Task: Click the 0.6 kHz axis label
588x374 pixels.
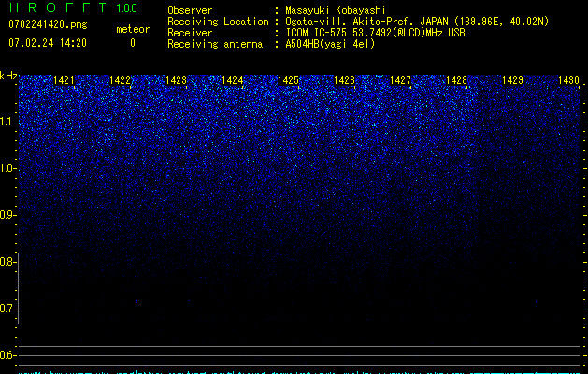Action: (x=7, y=355)
